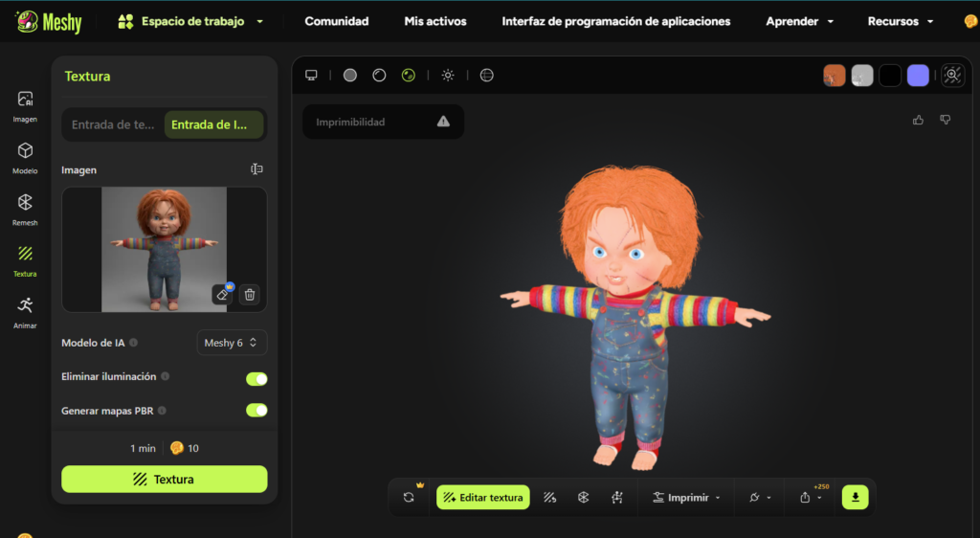Open the Comunidad menu item

pyautogui.click(x=336, y=21)
